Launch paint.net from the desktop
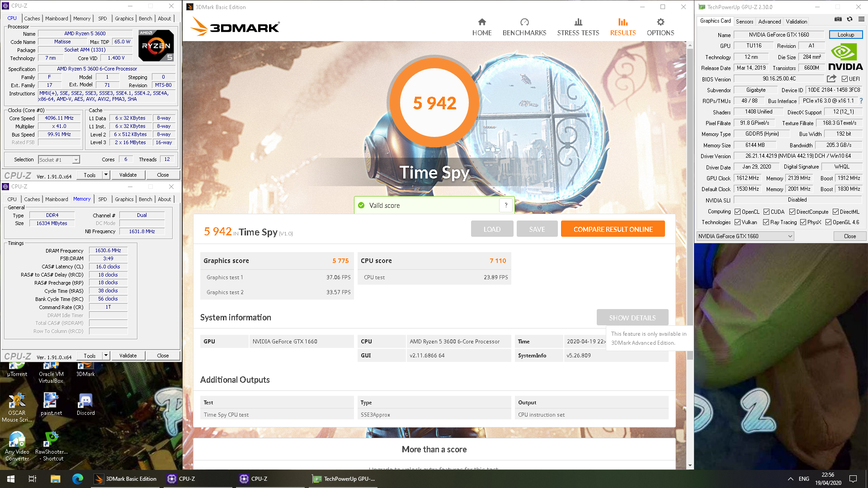Screen dimensions: 868x488 [x=51, y=404]
